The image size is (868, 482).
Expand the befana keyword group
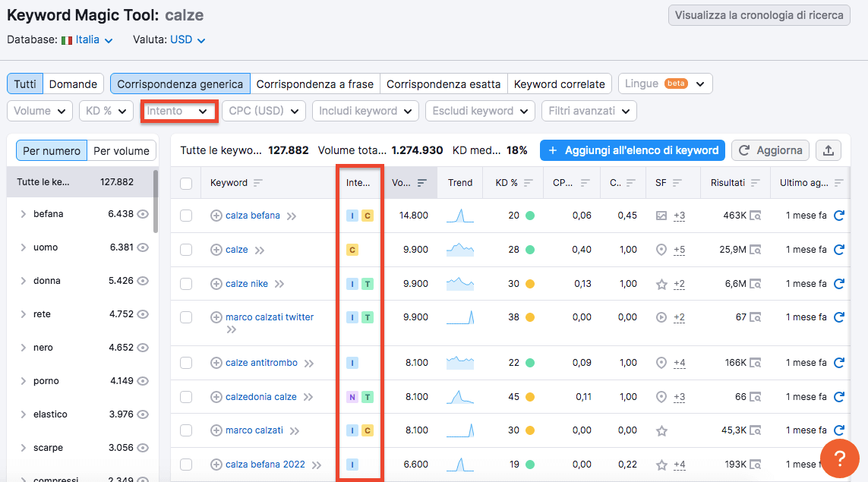point(24,214)
